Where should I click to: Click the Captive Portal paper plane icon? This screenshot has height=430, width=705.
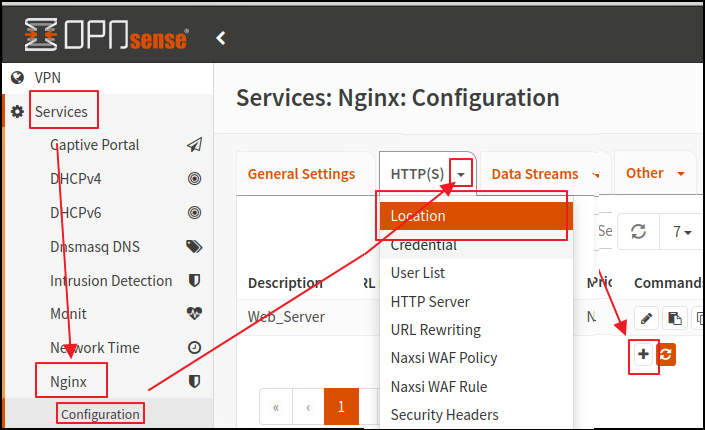[194, 145]
